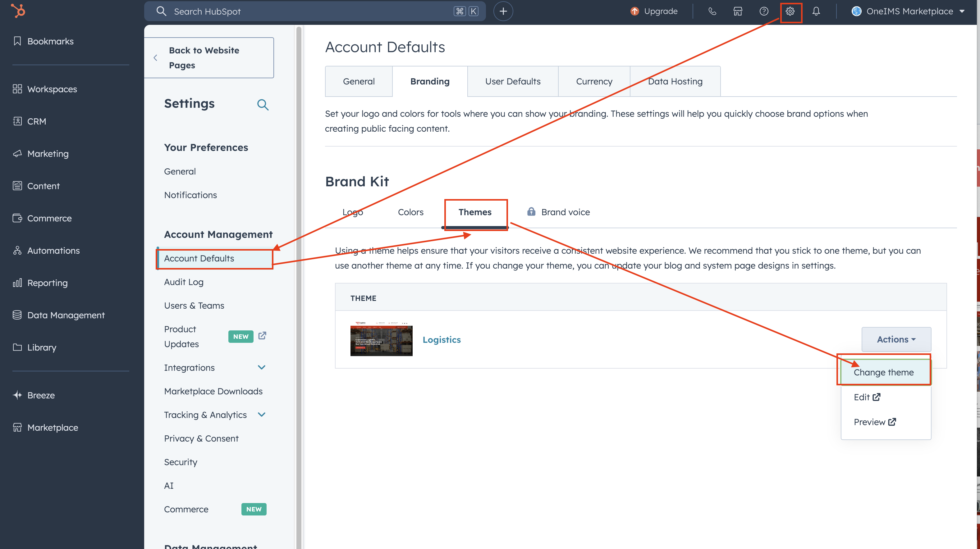The image size is (980, 549).
Task: Open the help question mark icon
Action: point(763,11)
